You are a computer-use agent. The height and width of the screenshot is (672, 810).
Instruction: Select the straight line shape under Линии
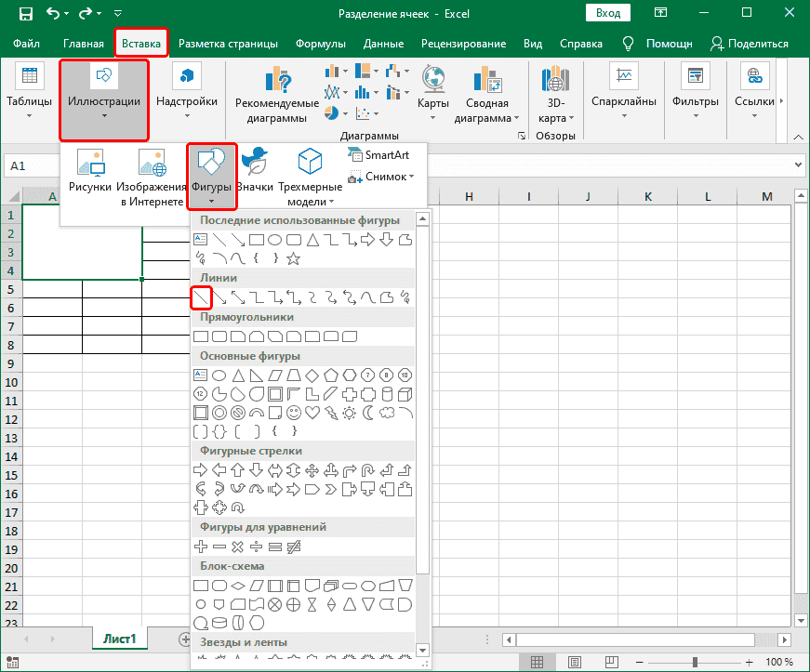coord(201,297)
